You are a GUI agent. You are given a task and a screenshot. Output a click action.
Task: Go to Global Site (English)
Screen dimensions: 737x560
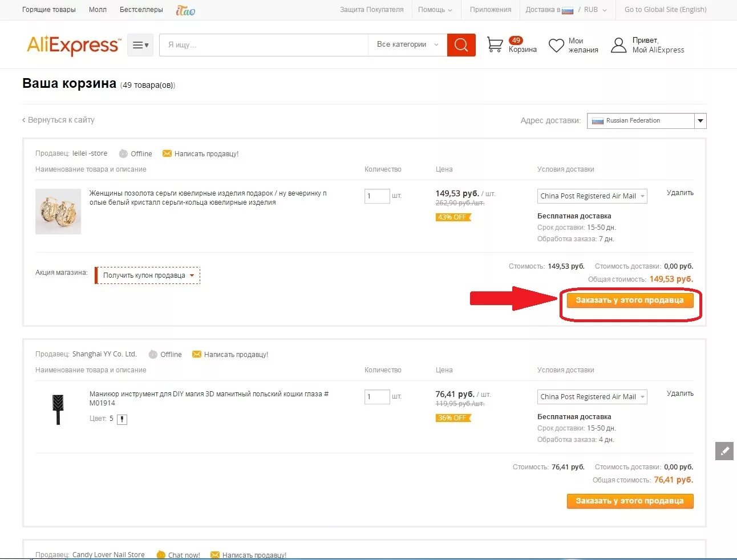[665, 10]
